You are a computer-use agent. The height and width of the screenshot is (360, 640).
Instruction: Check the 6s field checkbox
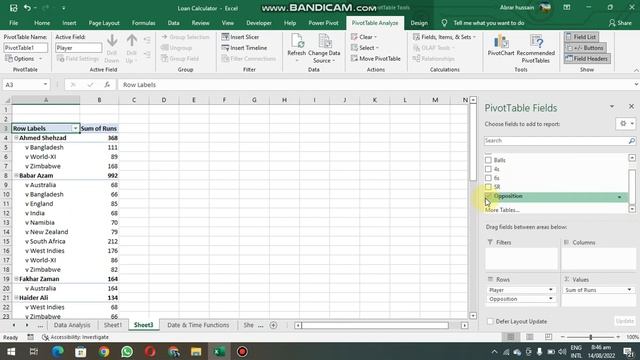(x=488, y=178)
